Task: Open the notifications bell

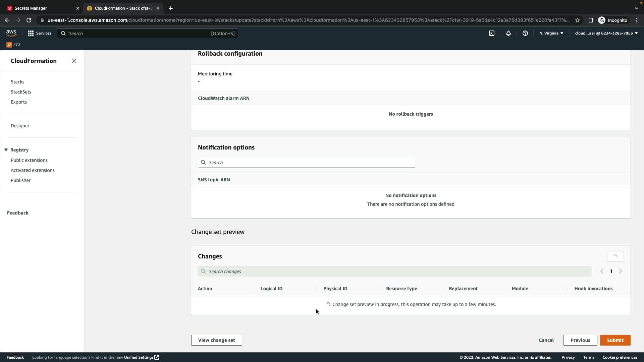Action: coord(508,33)
